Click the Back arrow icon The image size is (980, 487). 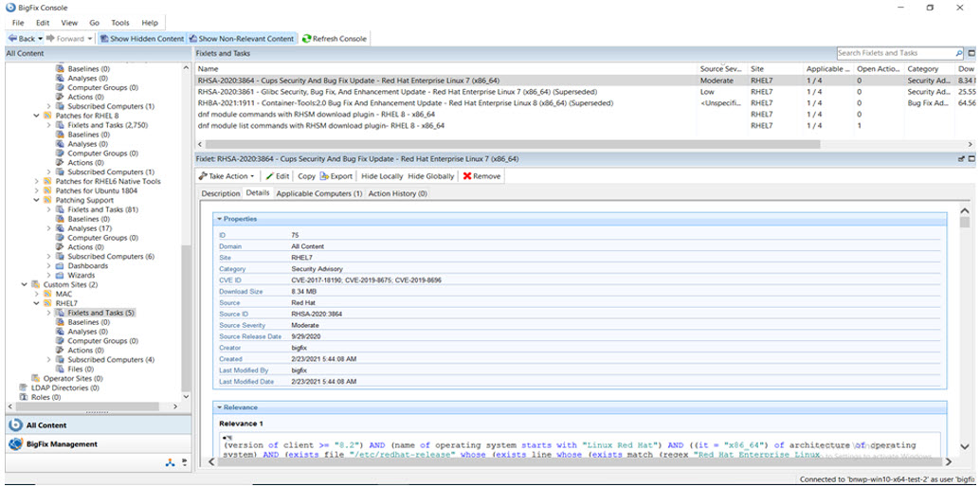[12, 39]
